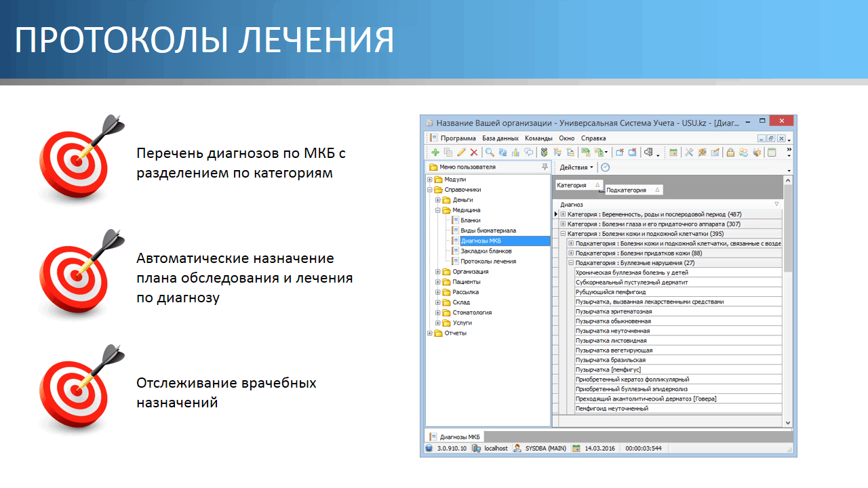Open the speech-bubble comments icon
Screen dimensions: 868x488
click(x=528, y=152)
